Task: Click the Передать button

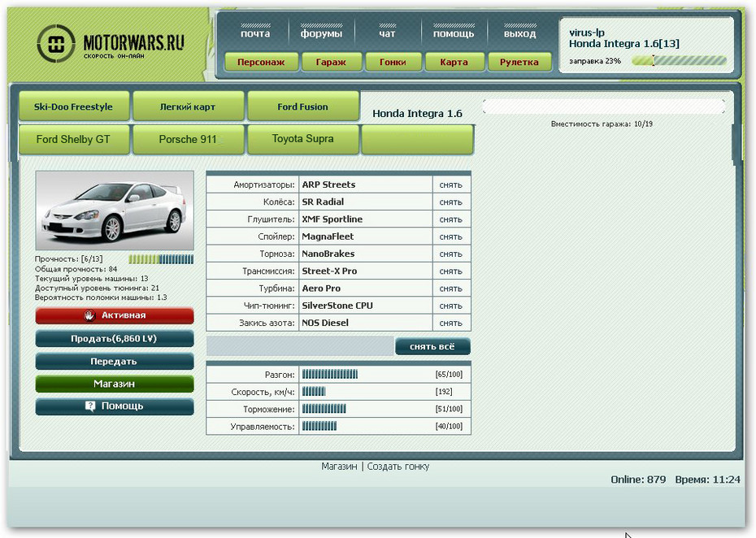Action: point(115,361)
